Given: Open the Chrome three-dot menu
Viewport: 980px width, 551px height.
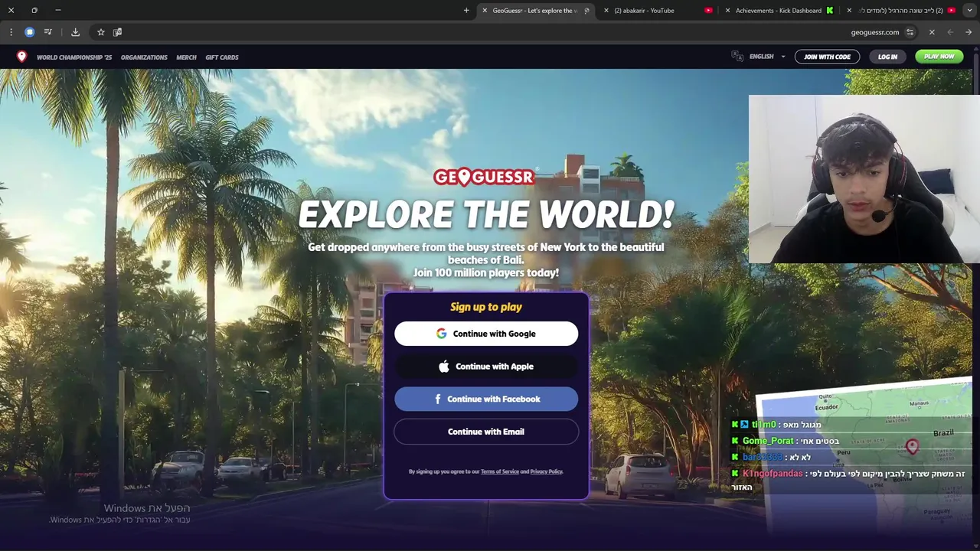Looking at the screenshot, I should pos(11,32).
